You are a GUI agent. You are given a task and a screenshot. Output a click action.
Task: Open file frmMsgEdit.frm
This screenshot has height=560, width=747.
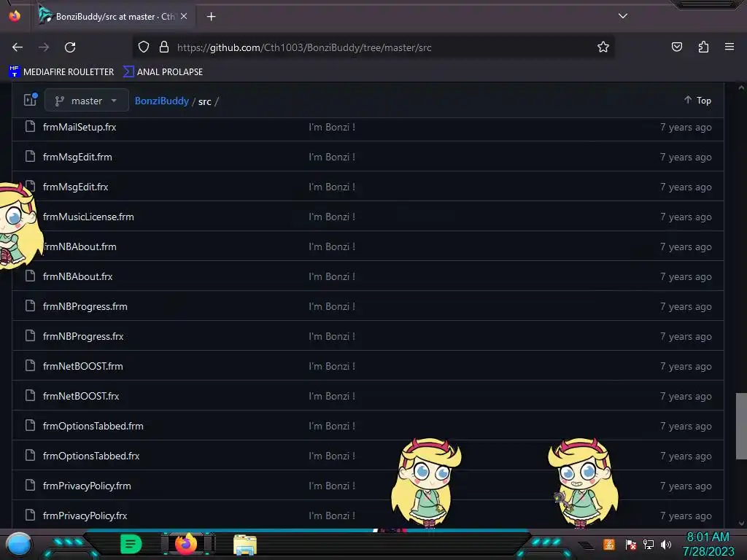(77, 157)
